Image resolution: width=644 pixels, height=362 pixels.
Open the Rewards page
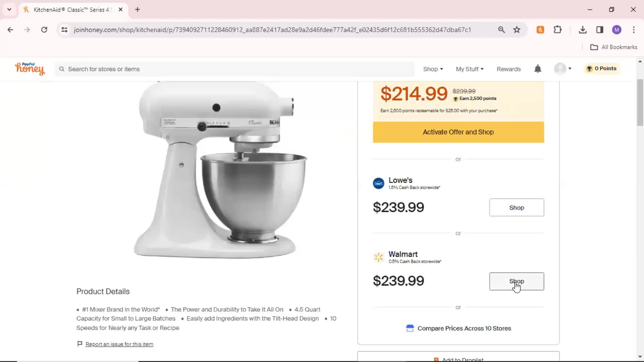pyautogui.click(x=508, y=69)
